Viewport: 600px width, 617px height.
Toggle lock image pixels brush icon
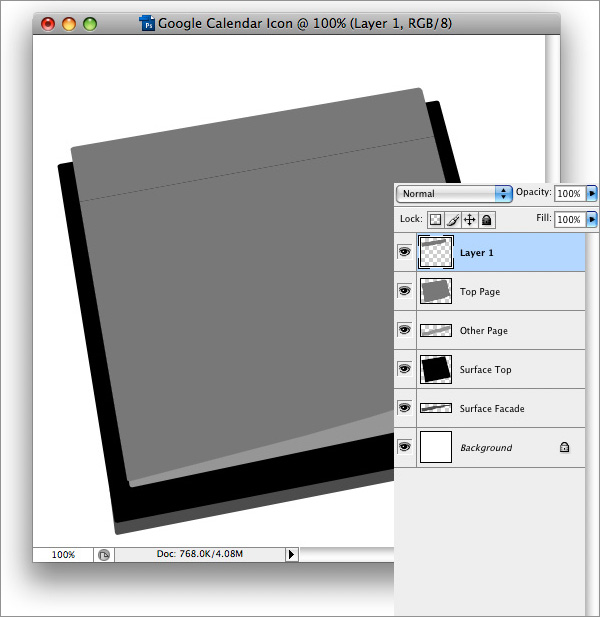click(452, 220)
